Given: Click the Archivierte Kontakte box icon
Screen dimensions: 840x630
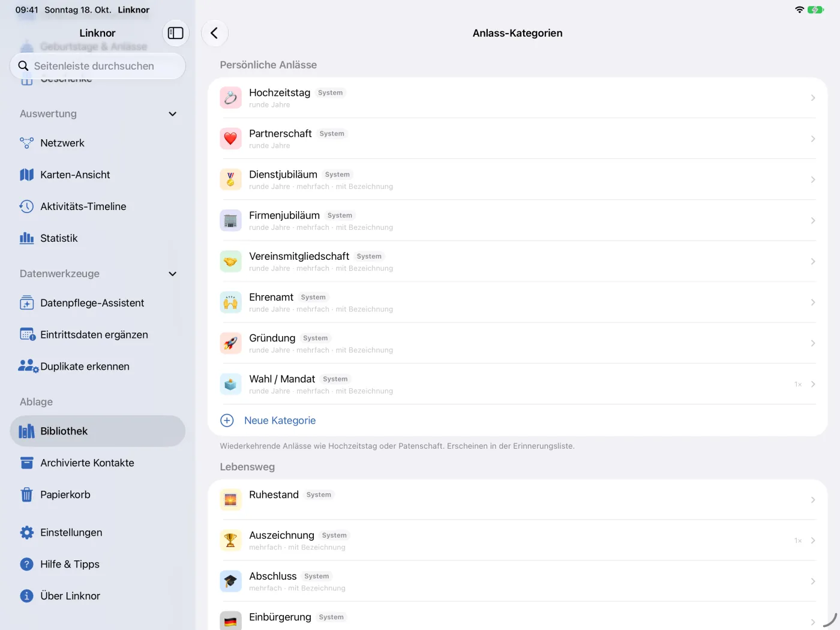Looking at the screenshot, I should click(26, 463).
